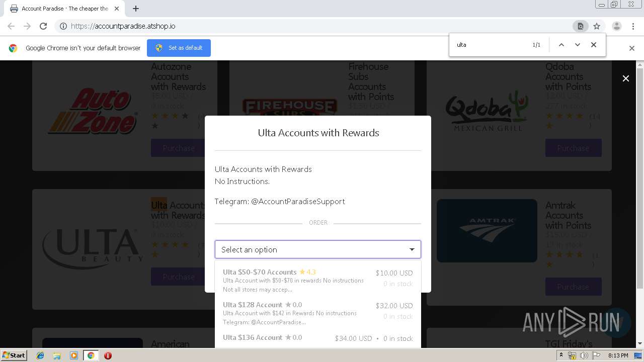This screenshot has height=362, width=644.
Task: Click the Telegram @AccountParadiseSupport text
Action: [280, 201]
